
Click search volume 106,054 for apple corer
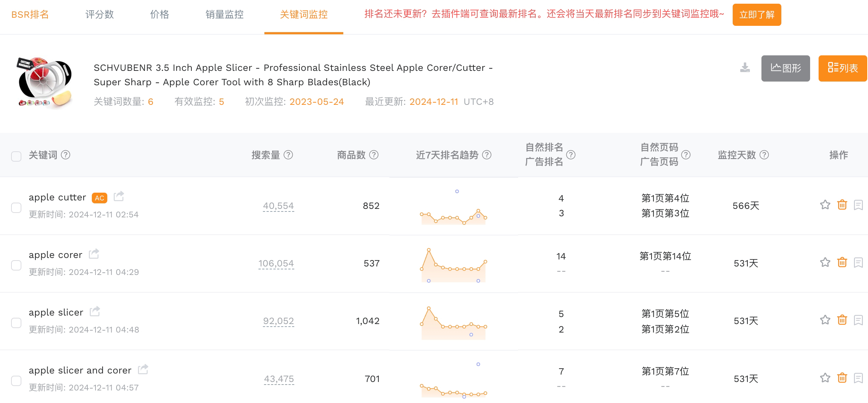(x=276, y=263)
